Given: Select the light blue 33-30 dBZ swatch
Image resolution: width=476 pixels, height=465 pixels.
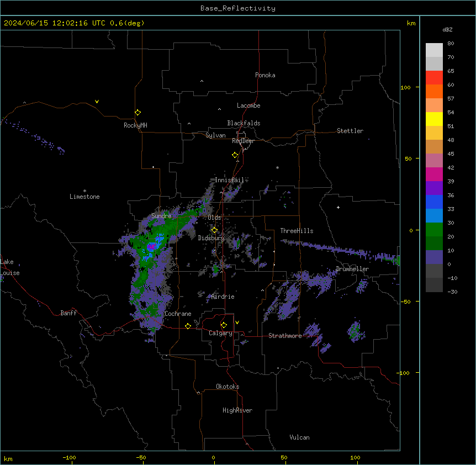Looking at the screenshot, I should tap(434, 216).
